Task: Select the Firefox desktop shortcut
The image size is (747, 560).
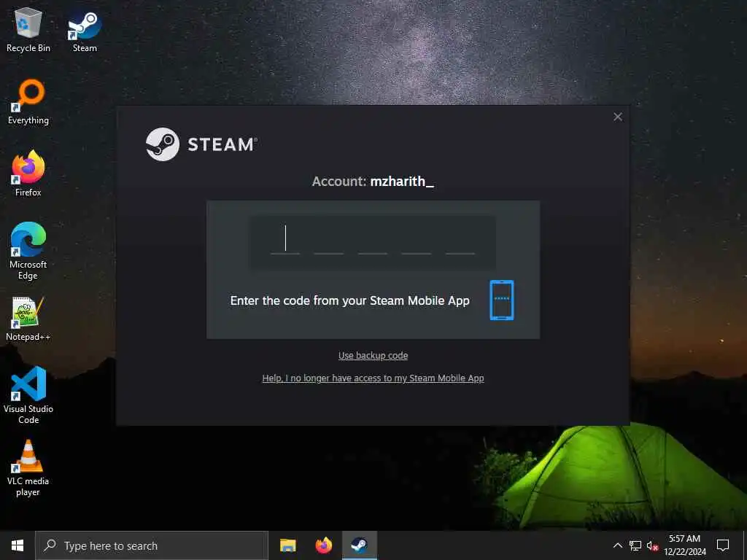Action: tap(28, 174)
